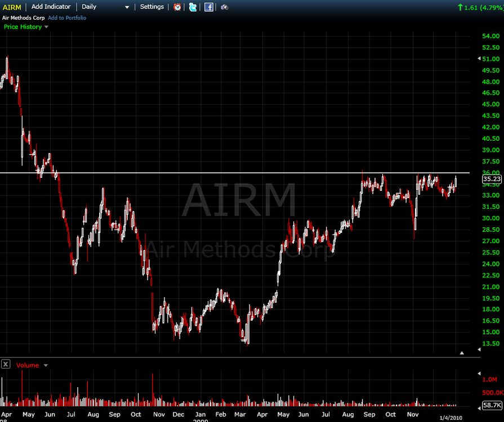Click the Add to Portfolio link
504x422 pixels.
point(67,17)
